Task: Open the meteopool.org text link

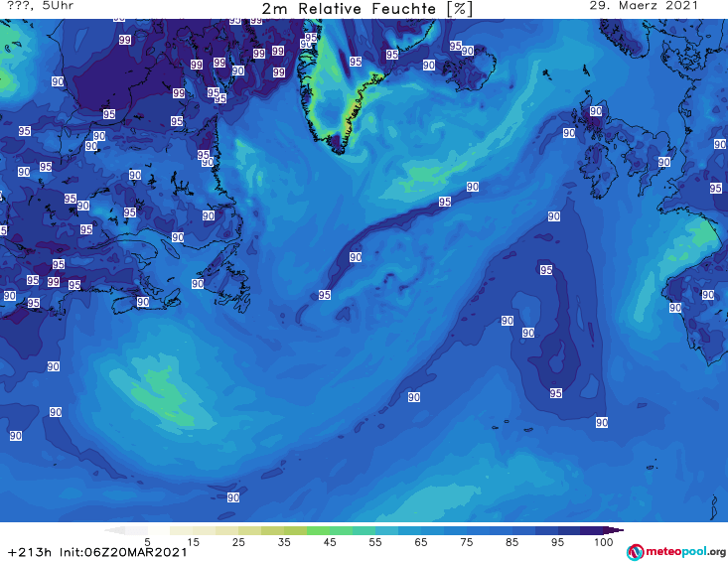Action: [x=685, y=552]
